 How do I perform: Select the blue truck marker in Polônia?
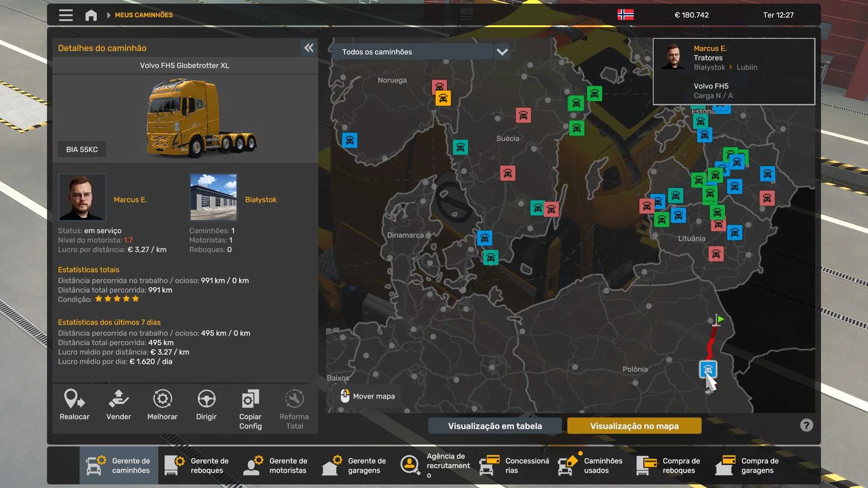tap(708, 370)
